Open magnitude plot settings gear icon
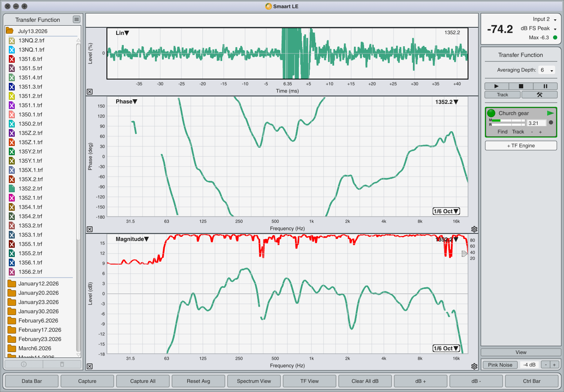564x392 pixels. [474, 366]
